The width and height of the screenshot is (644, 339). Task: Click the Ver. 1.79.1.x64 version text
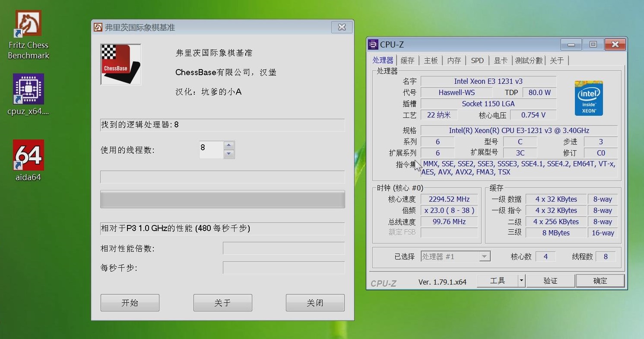(x=442, y=282)
